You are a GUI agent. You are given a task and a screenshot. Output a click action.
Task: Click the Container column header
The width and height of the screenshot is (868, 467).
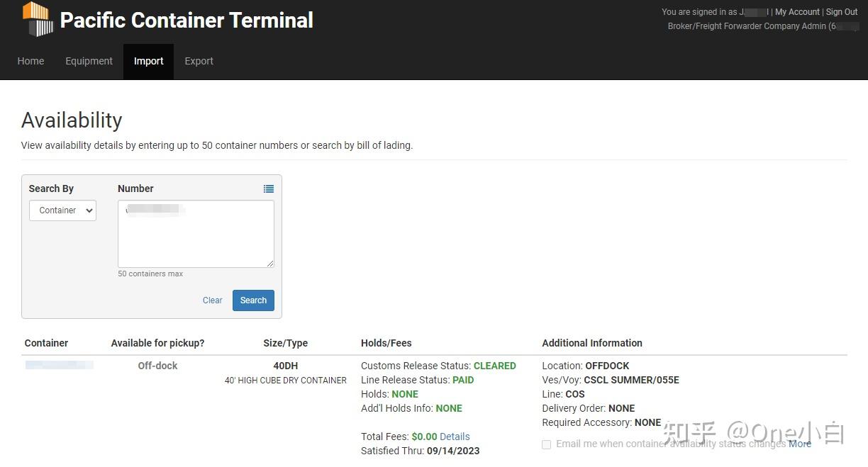pos(46,343)
